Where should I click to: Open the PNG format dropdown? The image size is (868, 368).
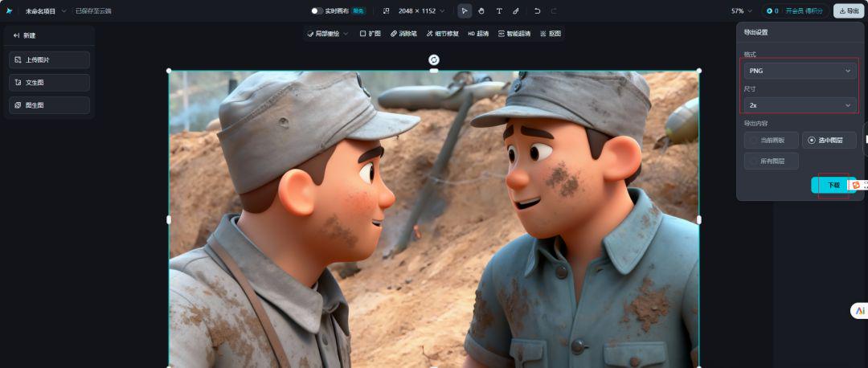pyautogui.click(x=800, y=71)
